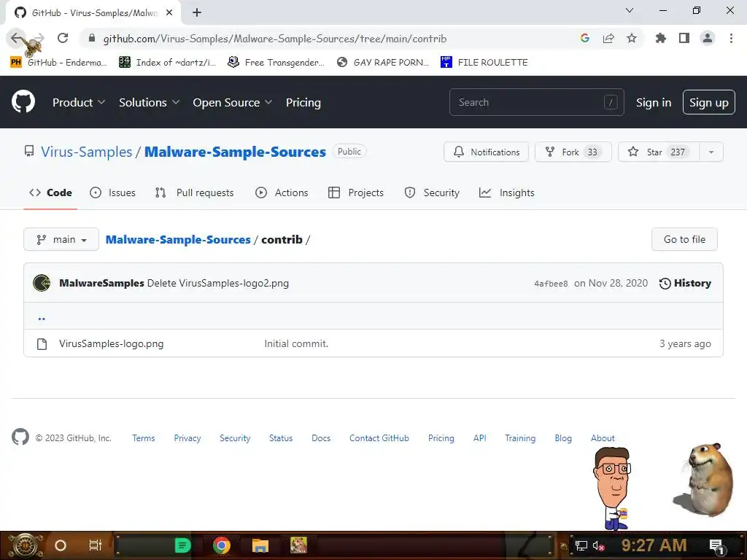The width and height of the screenshot is (747, 560).
Task: Expand the Open Source menu
Action: pos(233,102)
